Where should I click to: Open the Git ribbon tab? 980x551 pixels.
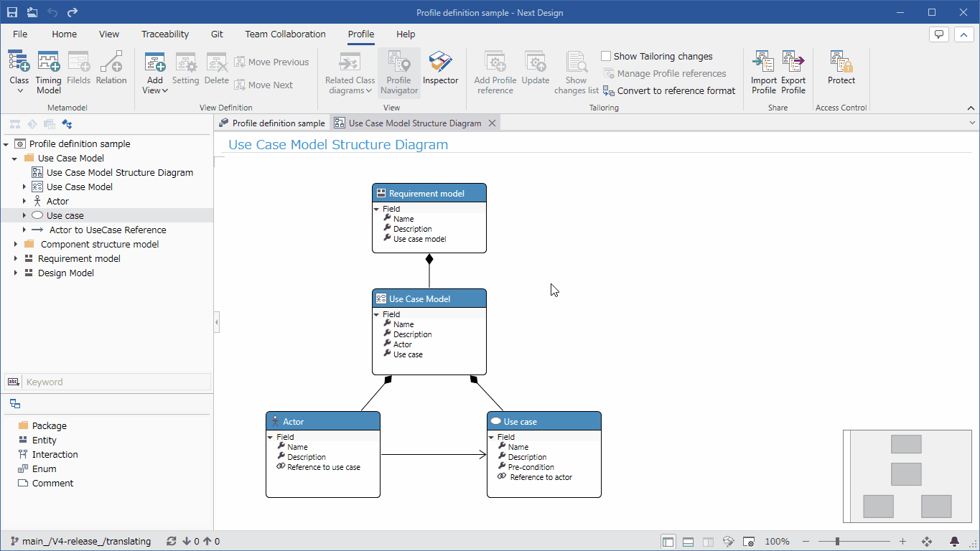[217, 34]
